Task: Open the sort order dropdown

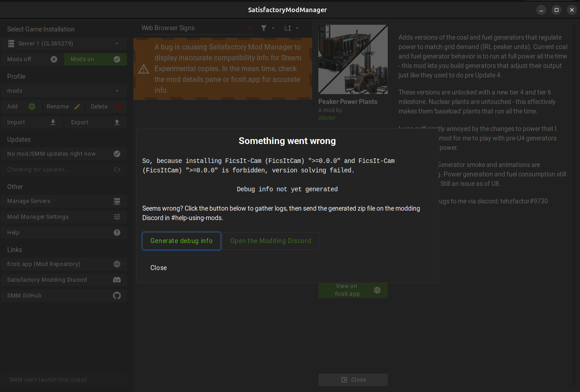Action: point(291,28)
